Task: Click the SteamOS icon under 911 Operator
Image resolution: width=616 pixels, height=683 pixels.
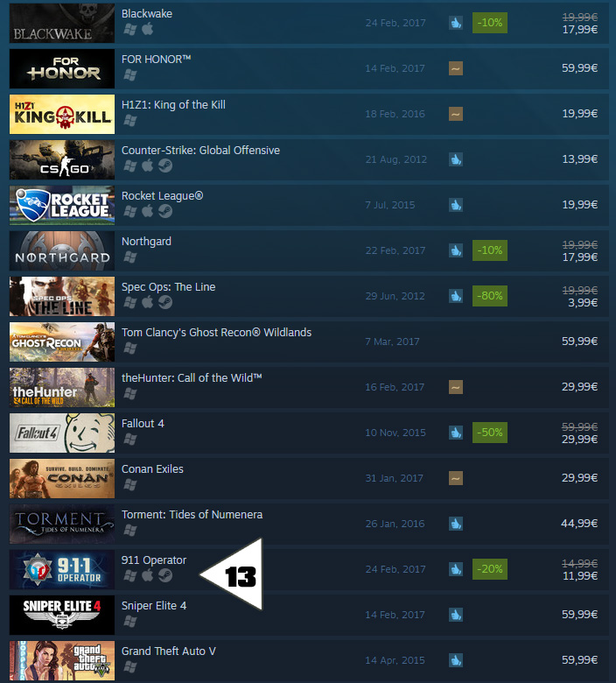Action: pyautogui.click(x=165, y=575)
